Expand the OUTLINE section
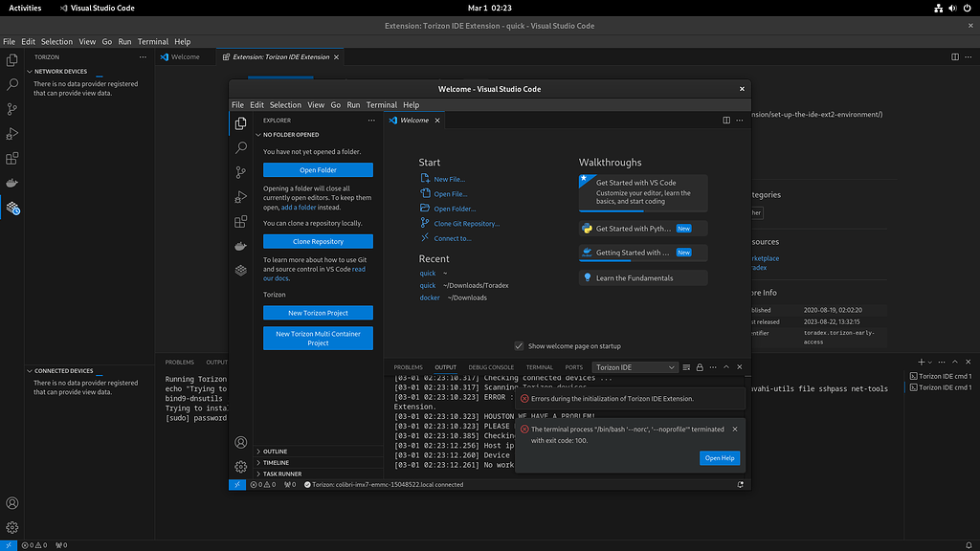 [x=275, y=451]
